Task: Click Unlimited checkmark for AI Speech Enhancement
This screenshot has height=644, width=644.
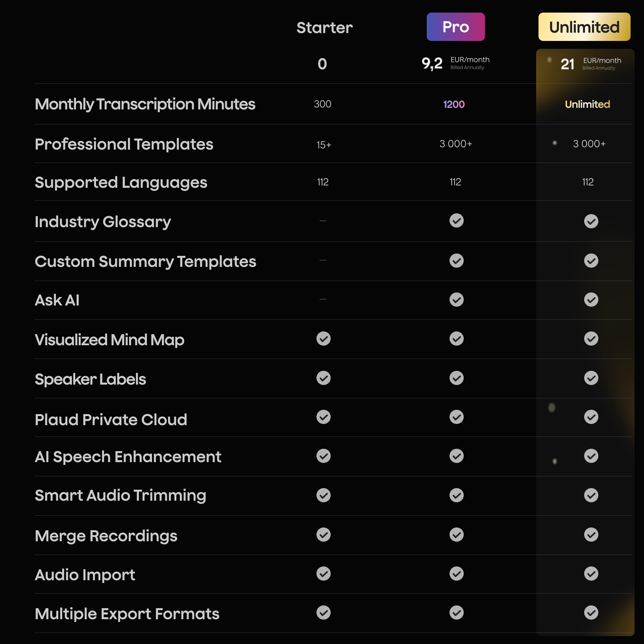Action: pos(591,456)
